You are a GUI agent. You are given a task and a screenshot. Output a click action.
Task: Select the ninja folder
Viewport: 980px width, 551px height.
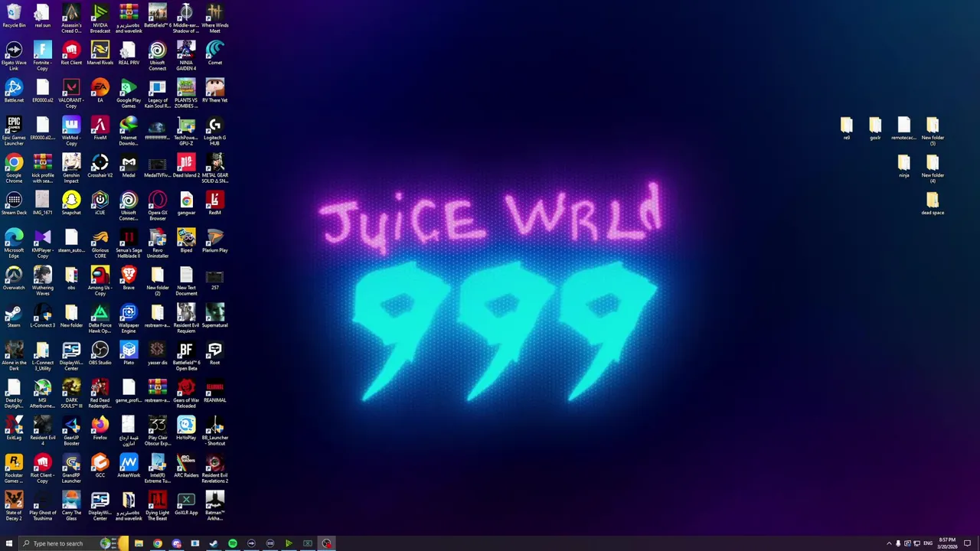904,166
